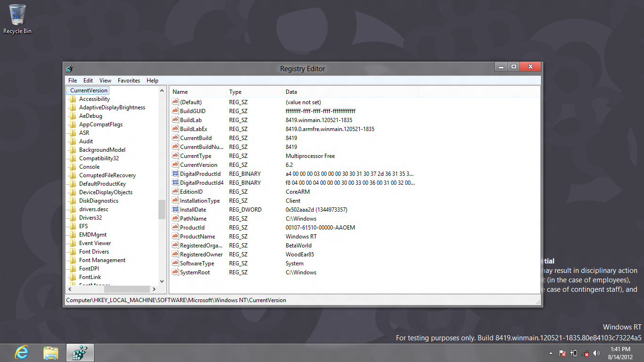Select the FontDPI key
This screenshot has height=362, width=644.
(x=89, y=269)
